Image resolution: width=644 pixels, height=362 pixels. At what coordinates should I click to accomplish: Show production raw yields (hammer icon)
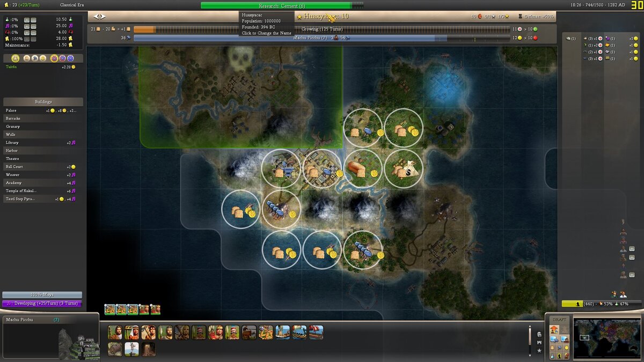35,58
